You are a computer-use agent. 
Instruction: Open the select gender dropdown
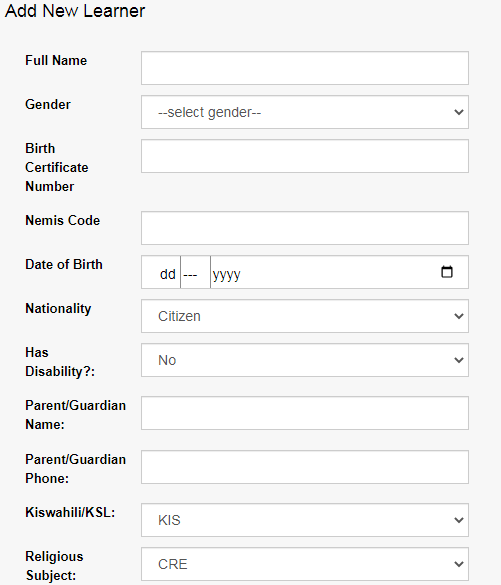(x=305, y=112)
